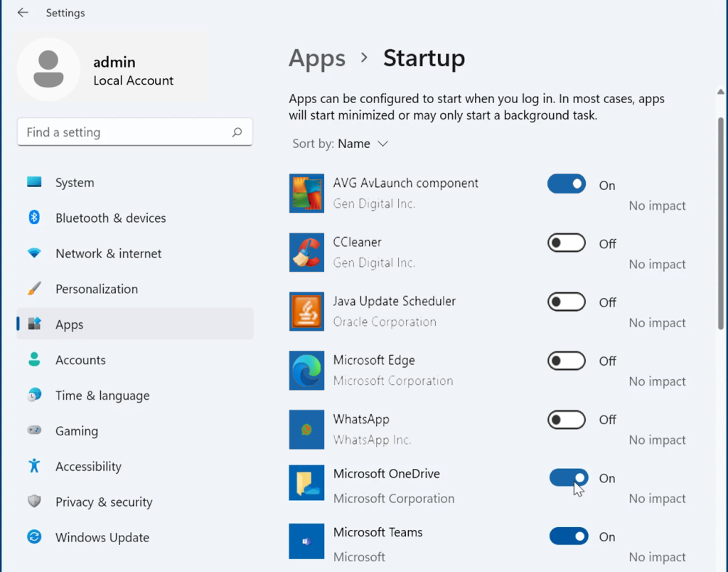Viewport: 728px width, 572px height.
Task: Click the Windows Update arrows icon
Action: [34, 536]
